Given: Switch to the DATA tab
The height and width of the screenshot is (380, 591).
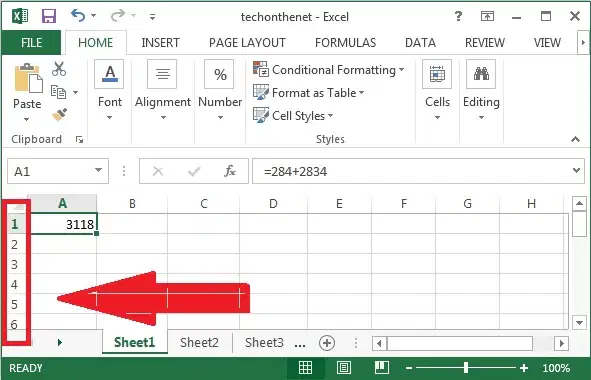Looking at the screenshot, I should 420,43.
